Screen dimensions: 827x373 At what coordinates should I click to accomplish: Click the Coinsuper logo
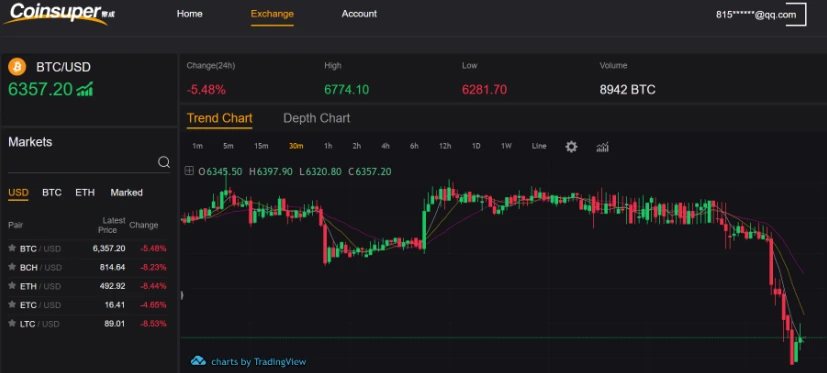pos(58,13)
